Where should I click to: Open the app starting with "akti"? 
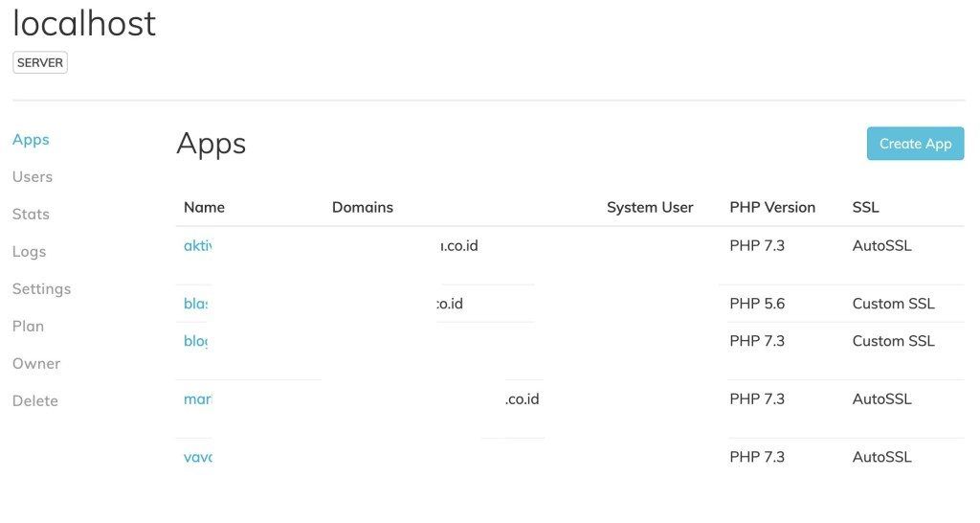click(x=197, y=246)
